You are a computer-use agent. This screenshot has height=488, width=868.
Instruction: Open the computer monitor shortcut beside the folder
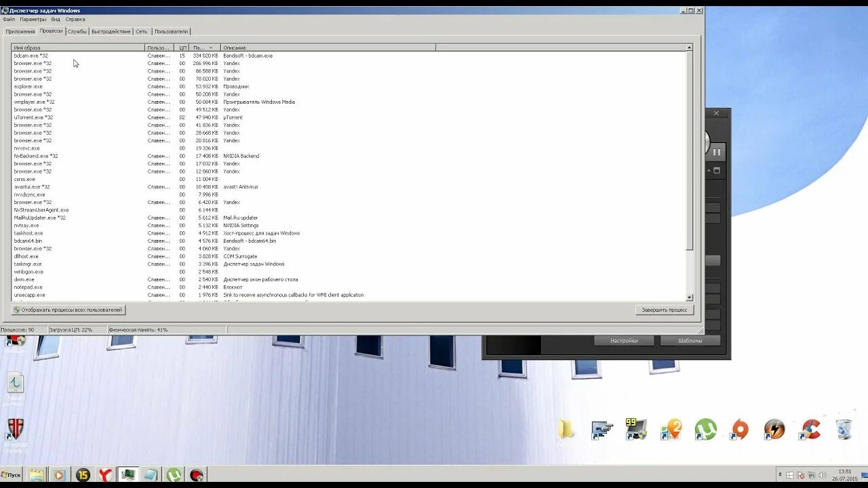click(x=601, y=430)
